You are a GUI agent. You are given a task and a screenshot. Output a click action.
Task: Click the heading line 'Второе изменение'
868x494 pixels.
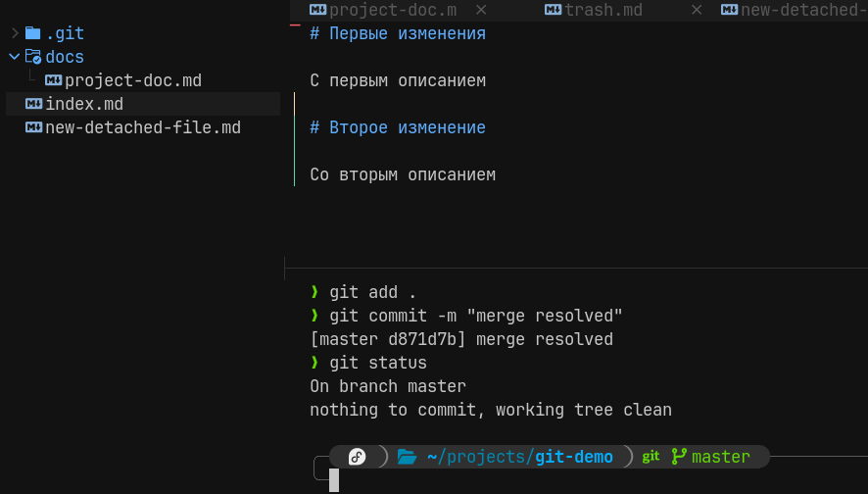398,127
